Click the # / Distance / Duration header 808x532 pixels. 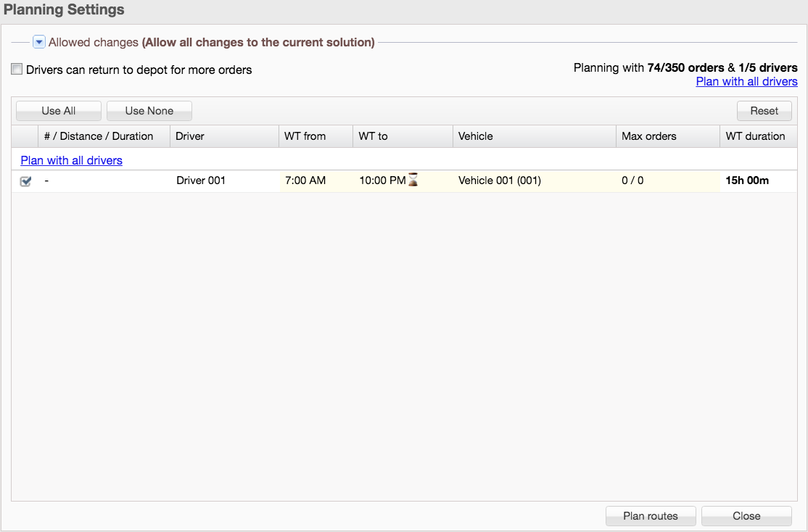pos(99,136)
